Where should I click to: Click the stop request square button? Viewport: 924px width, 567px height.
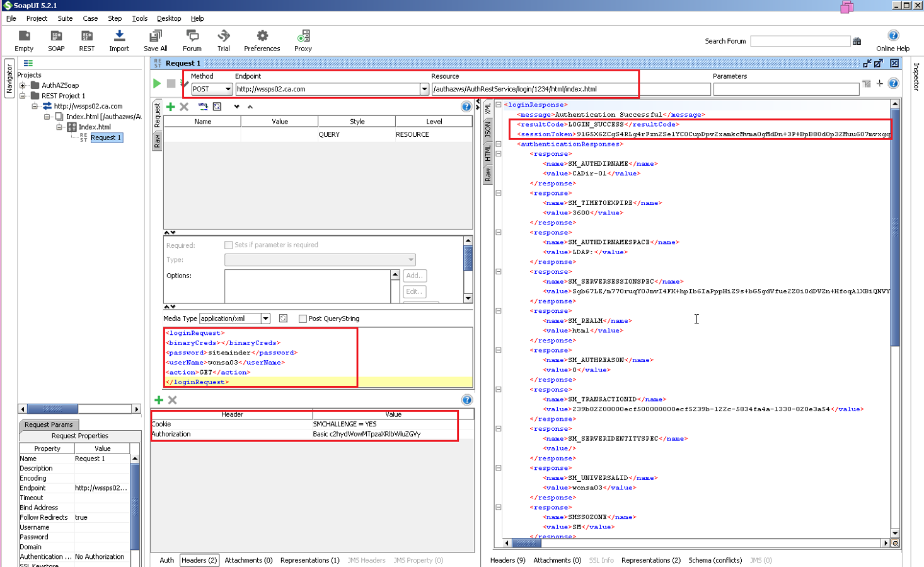171,83
